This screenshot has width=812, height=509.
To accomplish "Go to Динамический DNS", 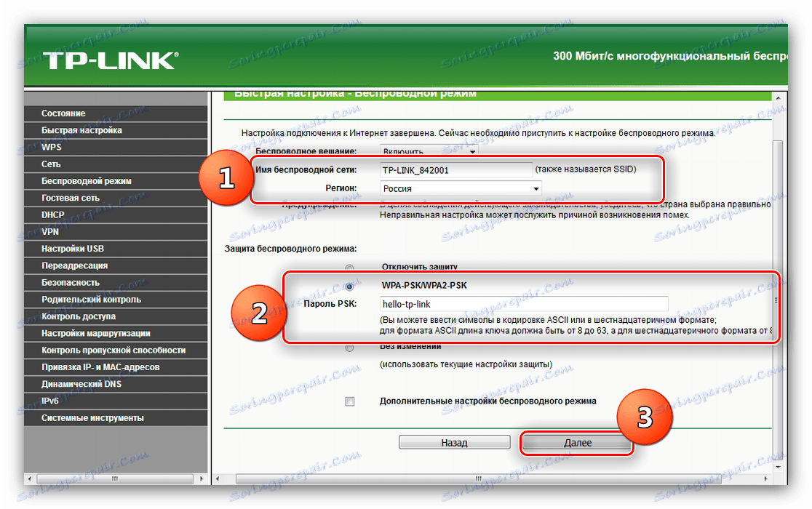I will point(116,385).
